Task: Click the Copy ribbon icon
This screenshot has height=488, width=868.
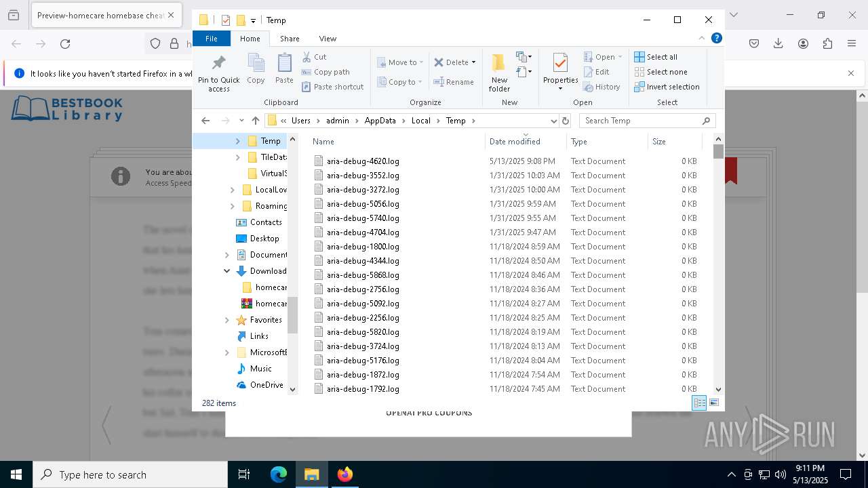Action: (256, 69)
